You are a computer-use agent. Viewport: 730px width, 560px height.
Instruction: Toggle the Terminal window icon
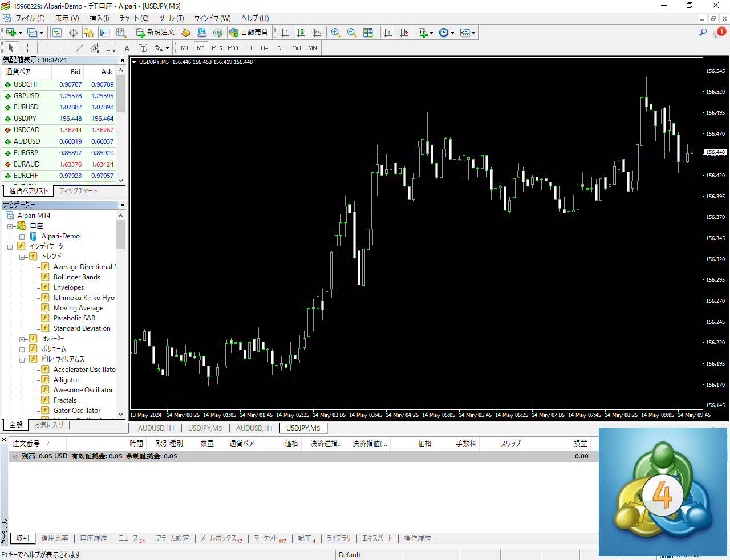pos(105,33)
